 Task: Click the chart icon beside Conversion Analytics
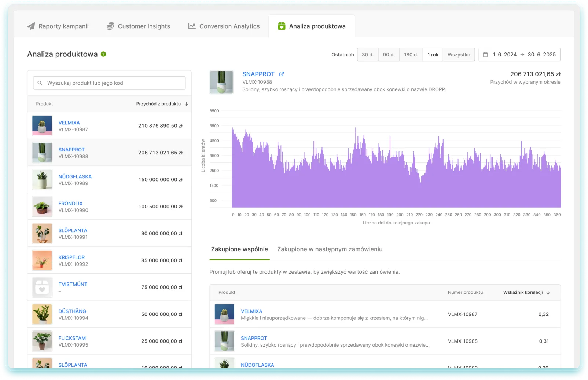(x=191, y=26)
